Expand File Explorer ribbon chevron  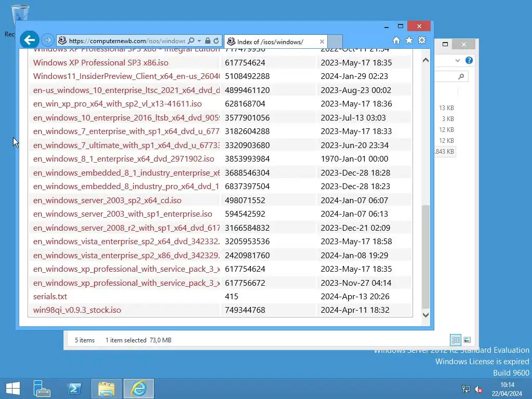click(457, 60)
